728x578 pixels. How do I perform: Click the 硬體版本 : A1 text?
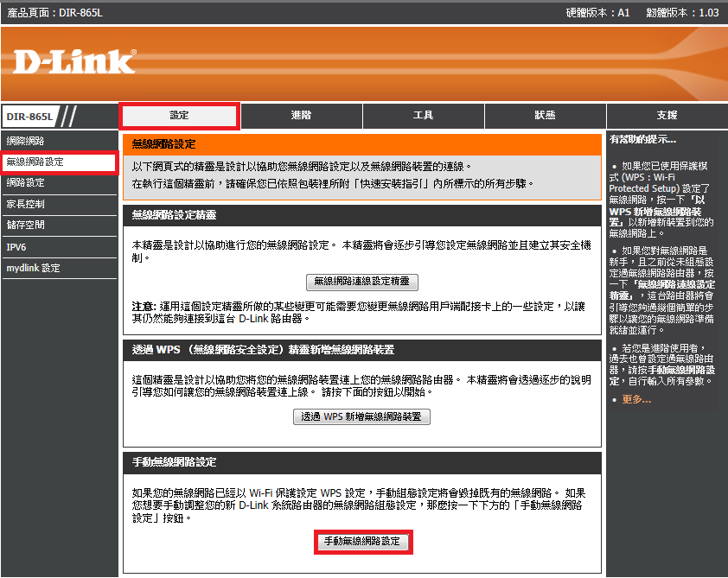click(597, 12)
